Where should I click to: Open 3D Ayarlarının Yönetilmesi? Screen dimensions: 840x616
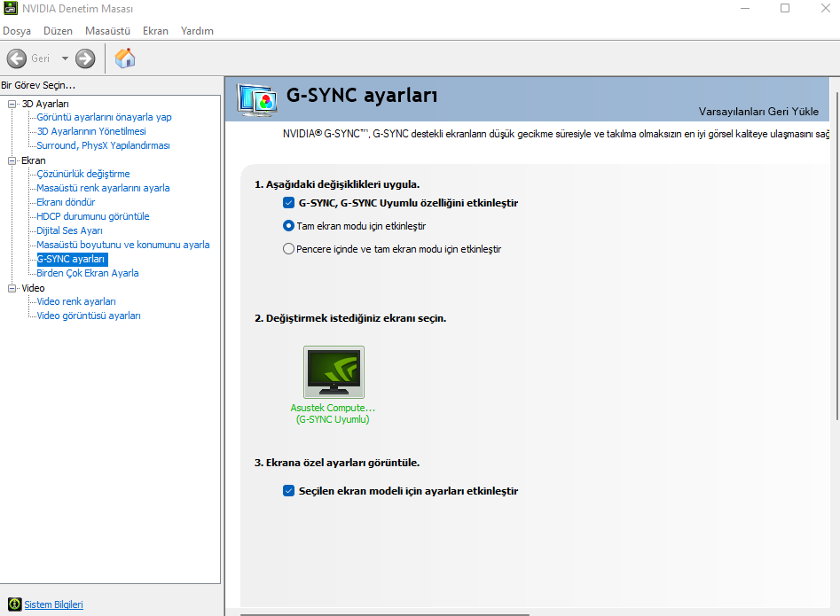pos(91,131)
